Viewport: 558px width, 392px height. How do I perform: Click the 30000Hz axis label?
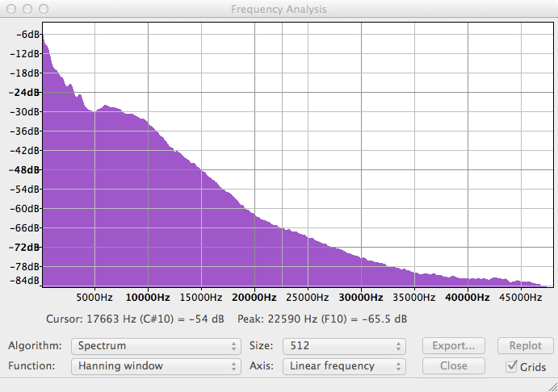(x=361, y=298)
